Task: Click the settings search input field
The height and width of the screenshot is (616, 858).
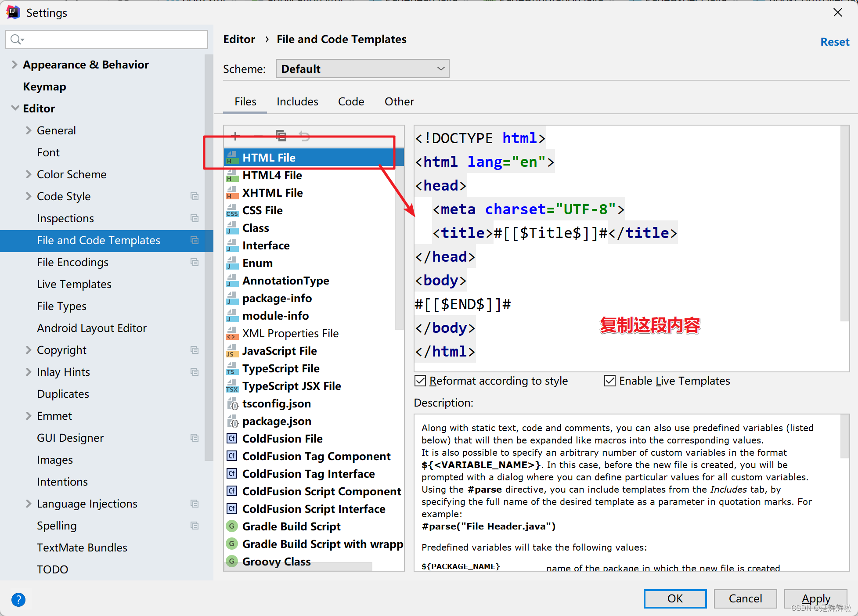Action: [114, 40]
